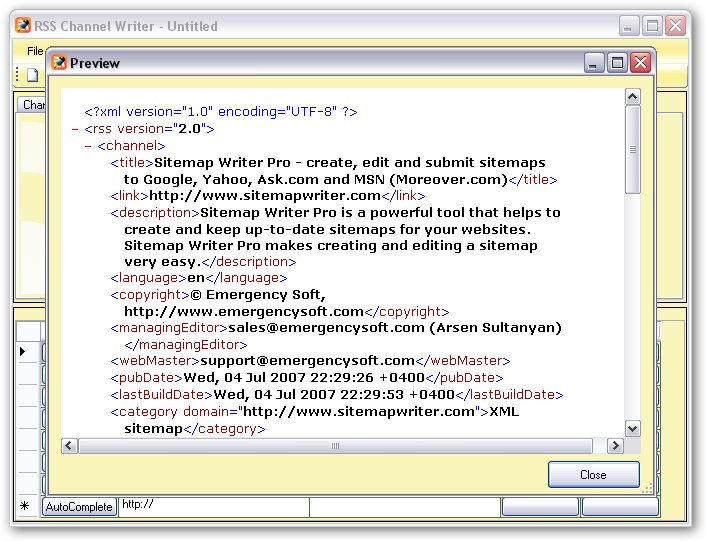
Task: Click the Close button in Preview dialog
Action: (x=593, y=474)
